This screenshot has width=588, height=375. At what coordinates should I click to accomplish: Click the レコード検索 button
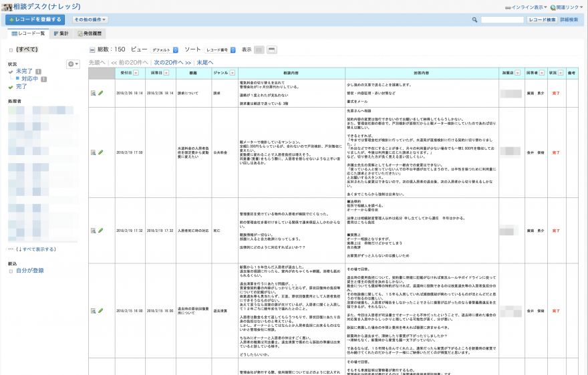[x=543, y=20]
